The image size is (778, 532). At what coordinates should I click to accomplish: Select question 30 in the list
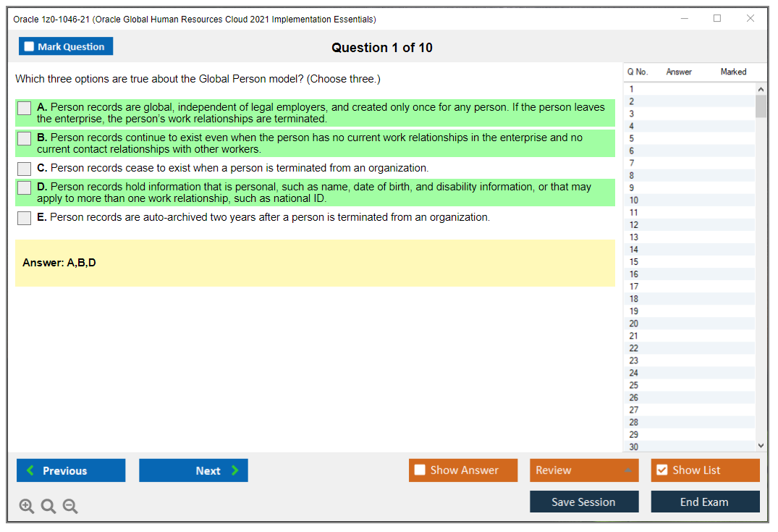[x=689, y=447]
